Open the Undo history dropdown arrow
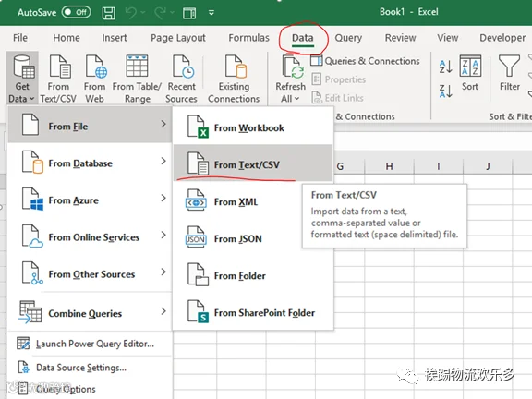532x399 pixels. (143, 13)
